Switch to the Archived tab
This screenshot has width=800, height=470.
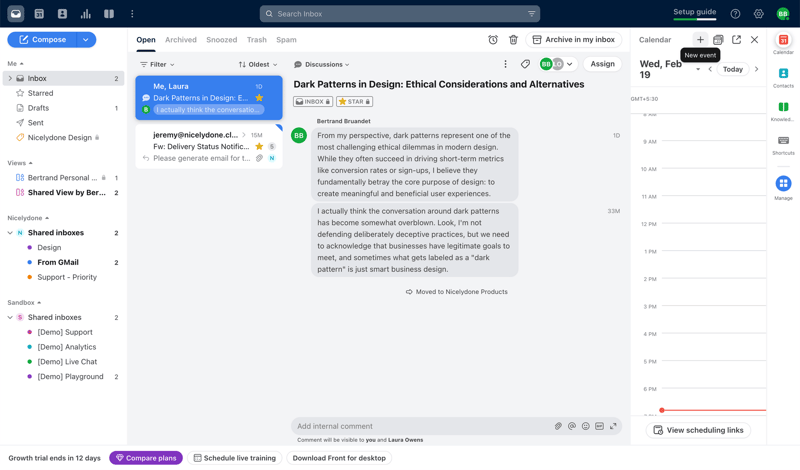point(181,40)
